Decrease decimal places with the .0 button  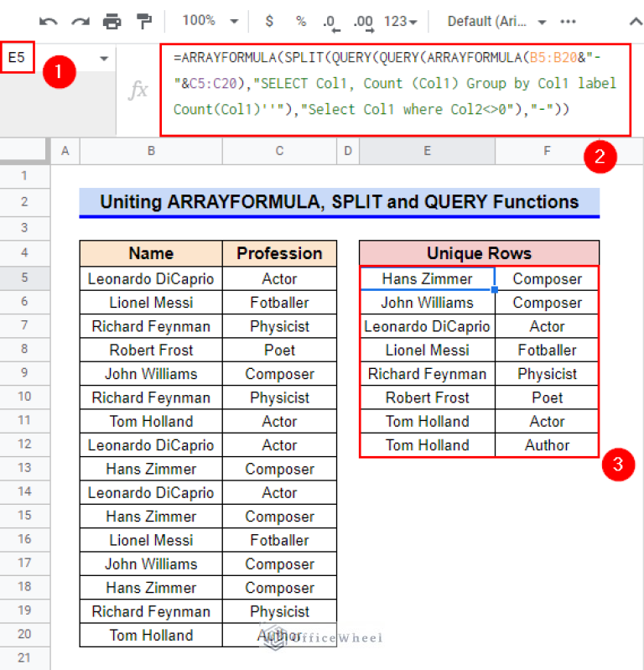[x=330, y=21]
